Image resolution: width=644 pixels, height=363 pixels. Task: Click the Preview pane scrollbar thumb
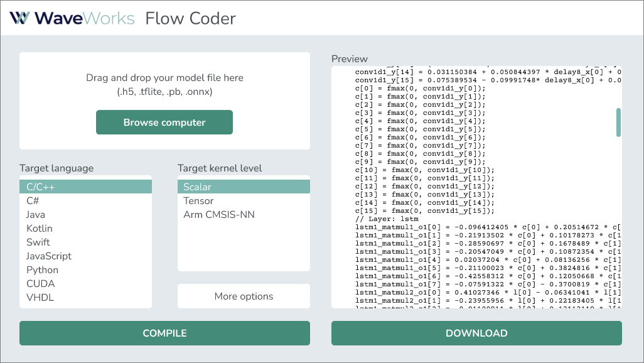[x=618, y=122]
